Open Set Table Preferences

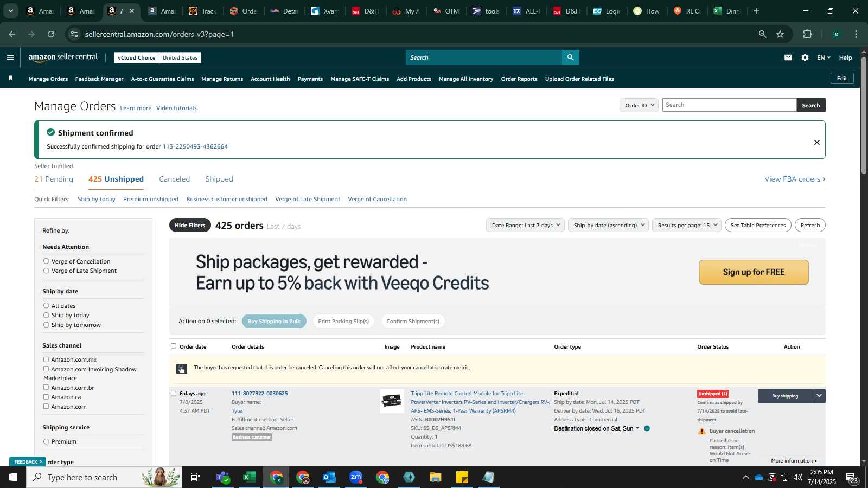(758, 225)
